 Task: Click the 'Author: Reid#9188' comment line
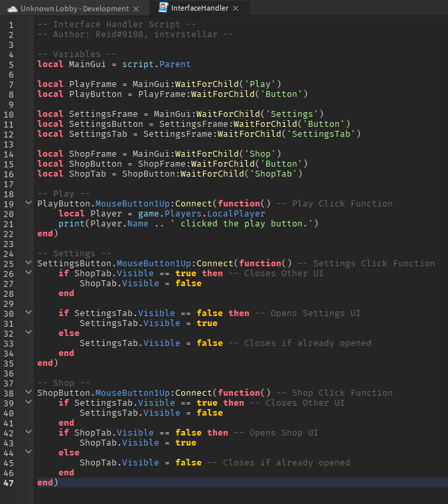pyautogui.click(x=135, y=35)
